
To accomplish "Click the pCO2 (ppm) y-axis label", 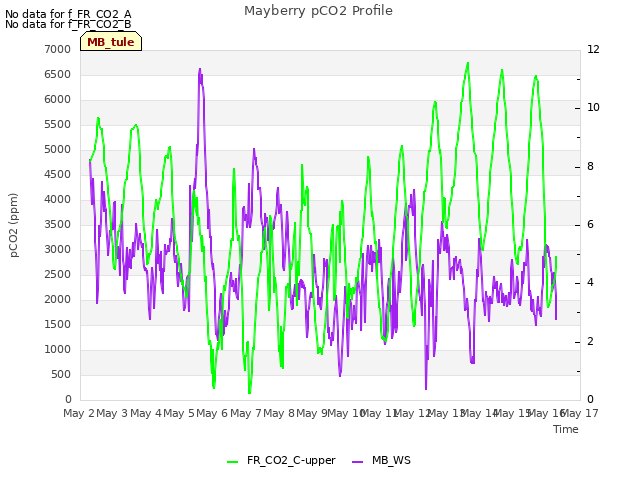I will pos(13,225).
